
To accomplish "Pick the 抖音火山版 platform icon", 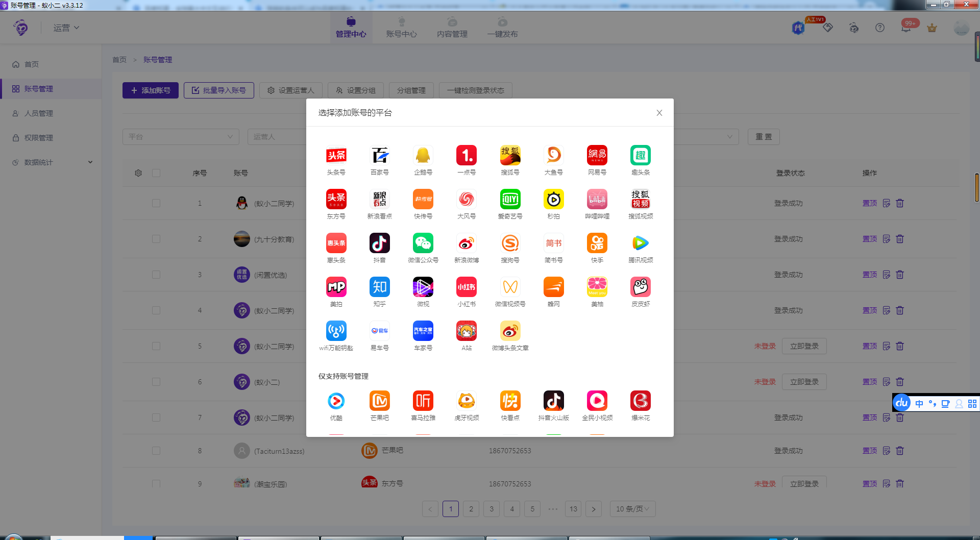I will click(554, 401).
